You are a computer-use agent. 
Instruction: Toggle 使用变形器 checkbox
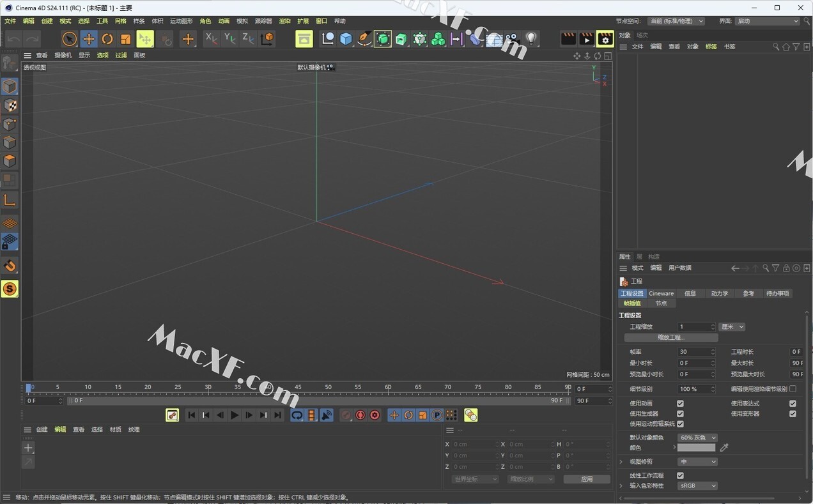(793, 414)
